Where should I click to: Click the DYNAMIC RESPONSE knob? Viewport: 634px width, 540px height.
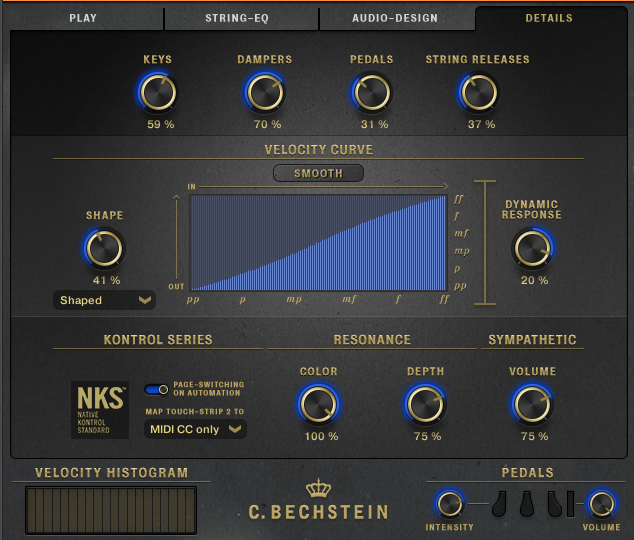[532, 249]
